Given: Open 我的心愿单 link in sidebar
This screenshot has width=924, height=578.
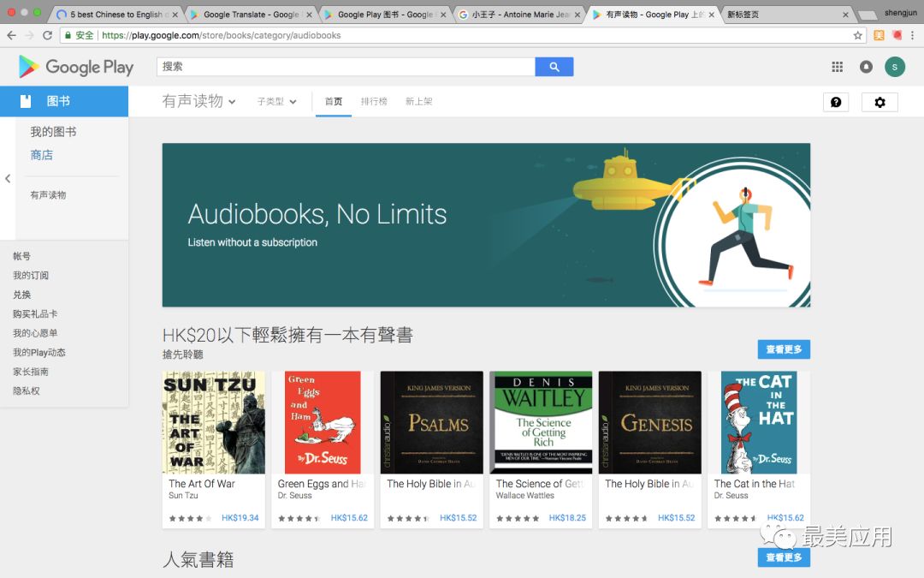Looking at the screenshot, I should 35,333.
